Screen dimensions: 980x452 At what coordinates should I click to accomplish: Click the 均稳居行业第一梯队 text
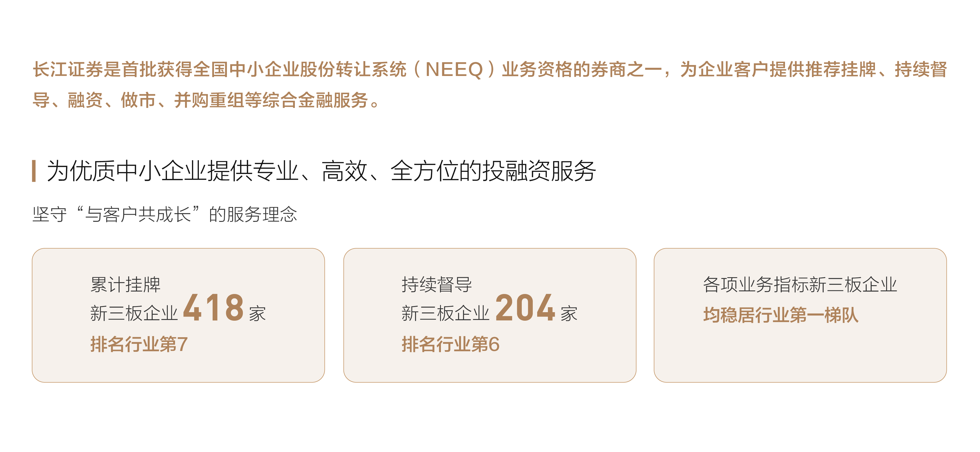coord(781,315)
